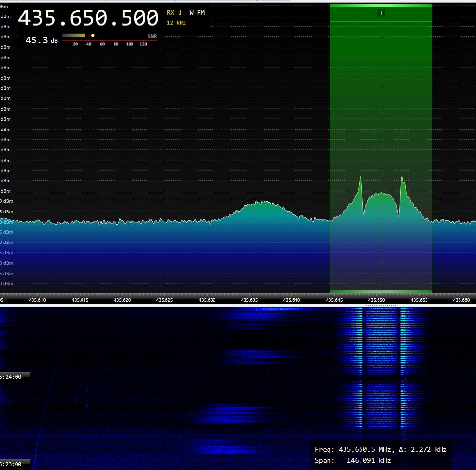Tune to 435.635 on the frequency axis
Image resolution: width=476 pixels, height=470 pixels.
coord(249,300)
